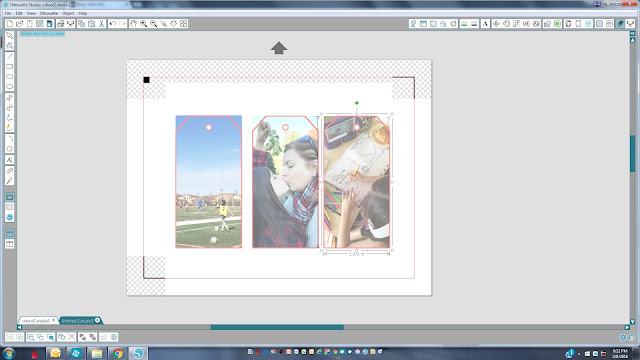Open the Windows Start button

(x=9, y=353)
